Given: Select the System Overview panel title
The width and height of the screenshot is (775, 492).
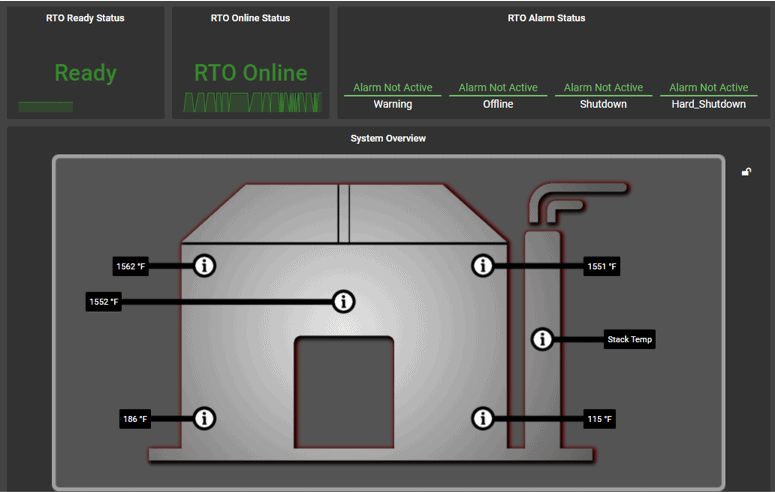Looking at the screenshot, I should pyautogui.click(x=388, y=138).
